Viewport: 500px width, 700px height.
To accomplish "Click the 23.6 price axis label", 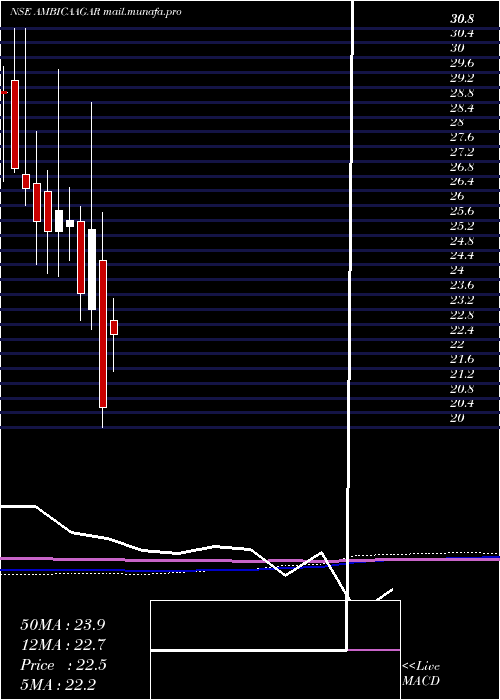I will [x=462, y=285].
